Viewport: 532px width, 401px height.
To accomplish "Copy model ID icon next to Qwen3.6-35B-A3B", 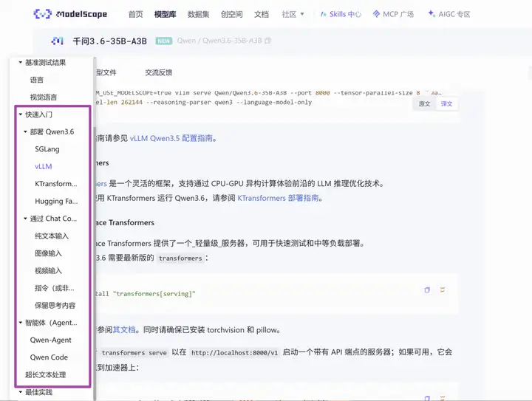I will coord(267,41).
